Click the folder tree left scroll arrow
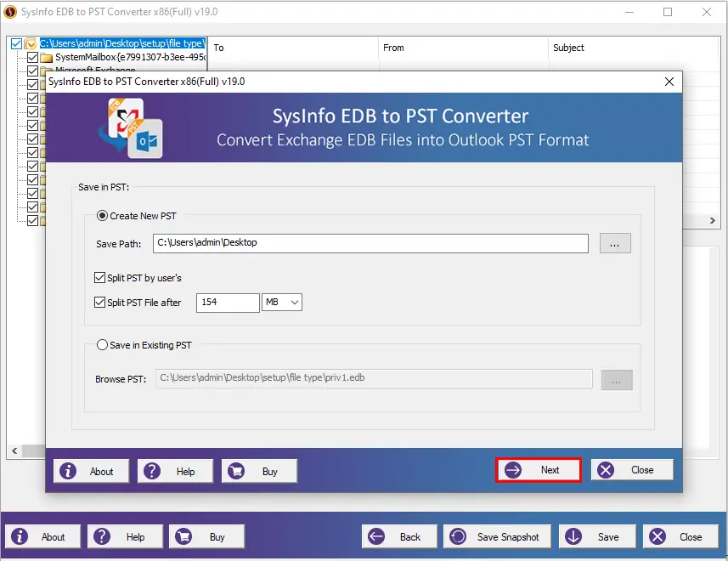 pyautogui.click(x=14, y=450)
